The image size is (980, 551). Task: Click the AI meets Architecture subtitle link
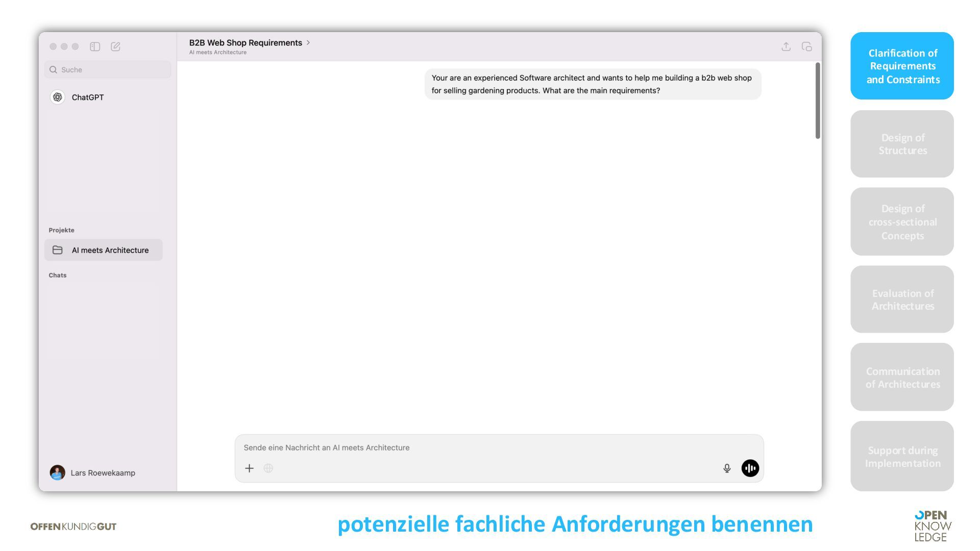pos(217,52)
